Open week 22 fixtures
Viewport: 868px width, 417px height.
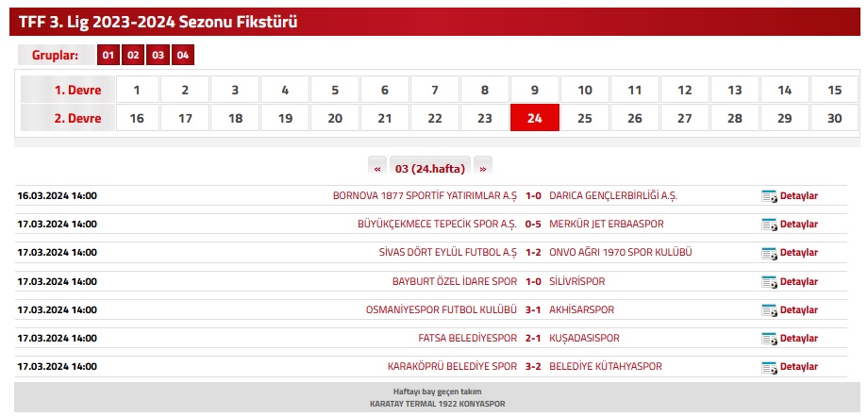[435, 118]
